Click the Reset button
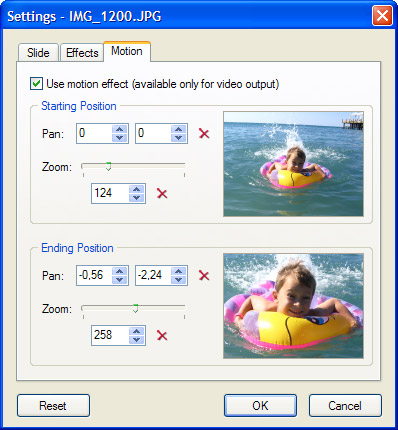398x430 pixels. coord(53,406)
